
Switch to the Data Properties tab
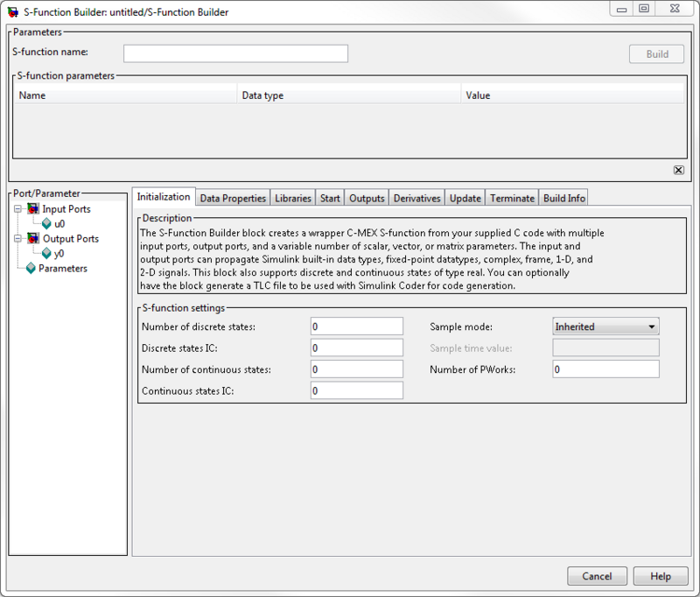pos(233,199)
